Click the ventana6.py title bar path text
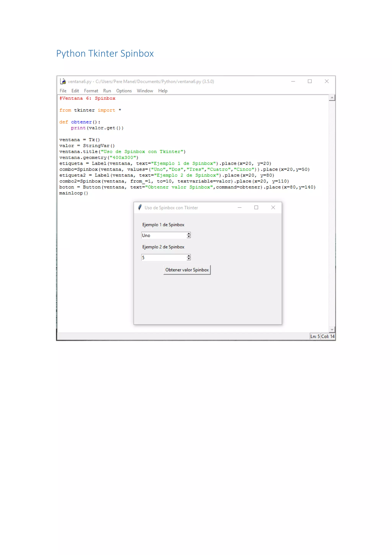 [x=141, y=81]
